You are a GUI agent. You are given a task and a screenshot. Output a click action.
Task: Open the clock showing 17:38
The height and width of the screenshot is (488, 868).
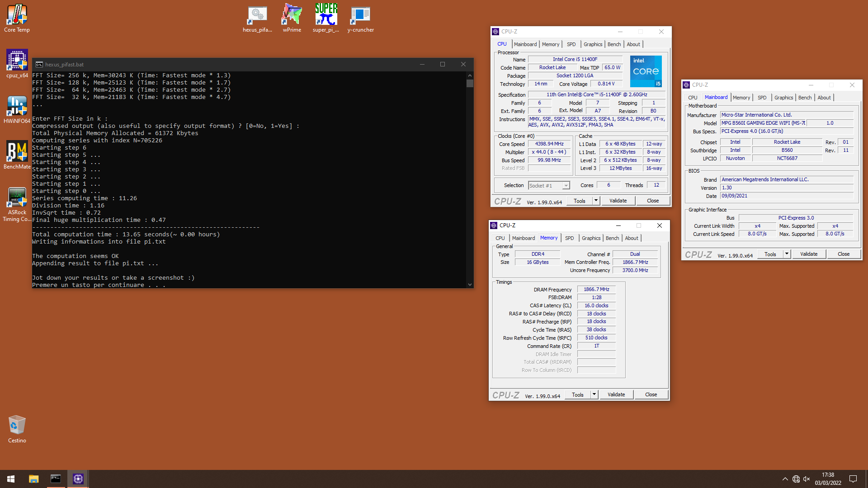[828, 479]
